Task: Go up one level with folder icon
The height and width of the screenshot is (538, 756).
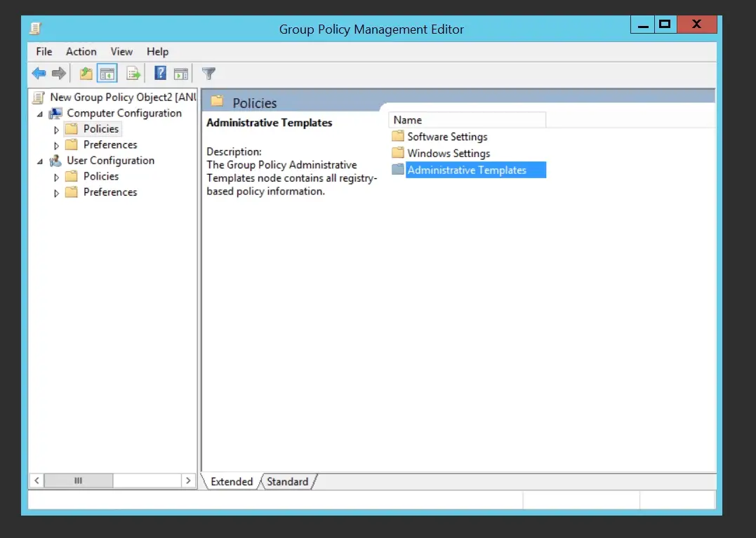Action: (x=86, y=74)
